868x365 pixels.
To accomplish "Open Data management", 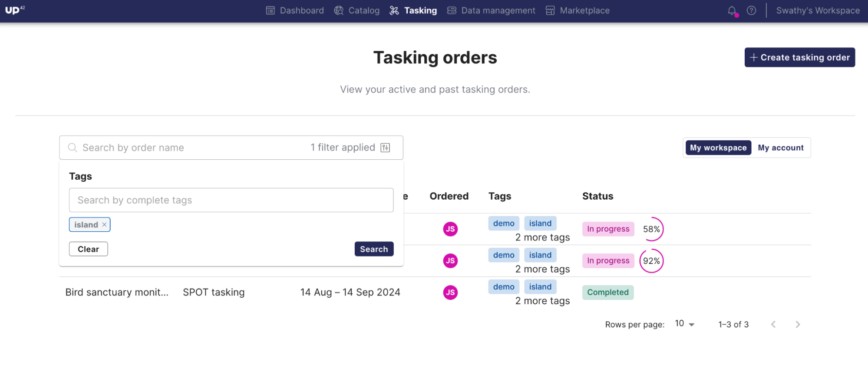I will pyautogui.click(x=491, y=10).
